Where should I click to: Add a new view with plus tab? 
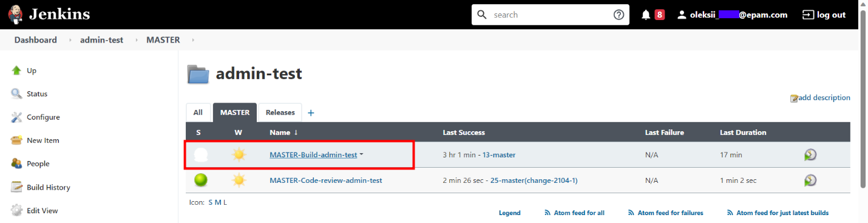tap(311, 112)
